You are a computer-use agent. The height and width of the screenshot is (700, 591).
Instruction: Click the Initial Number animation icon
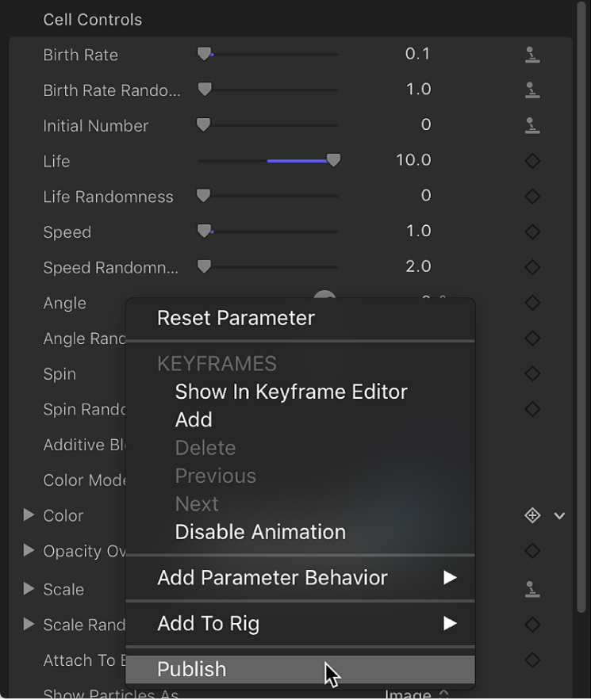[x=532, y=124]
